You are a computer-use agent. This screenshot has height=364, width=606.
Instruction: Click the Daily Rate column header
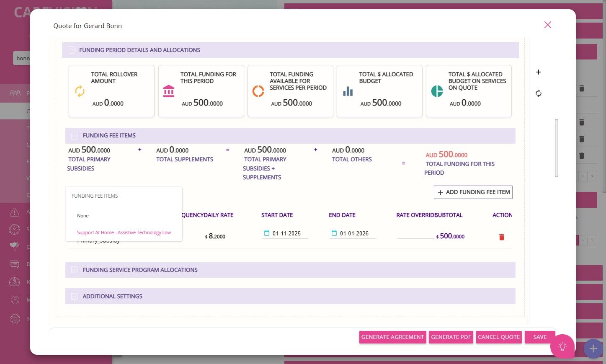[218, 215]
